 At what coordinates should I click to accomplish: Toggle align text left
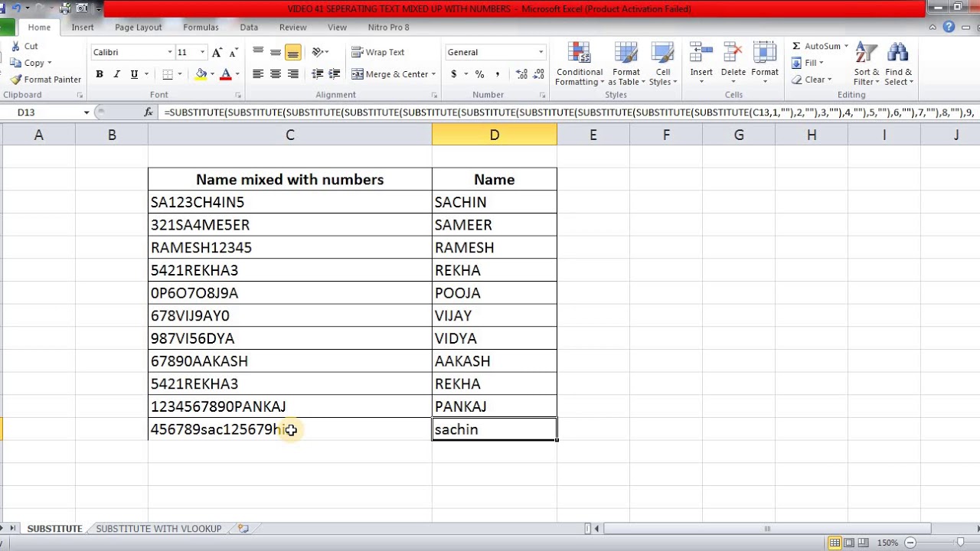pyautogui.click(x=259, y=74)
